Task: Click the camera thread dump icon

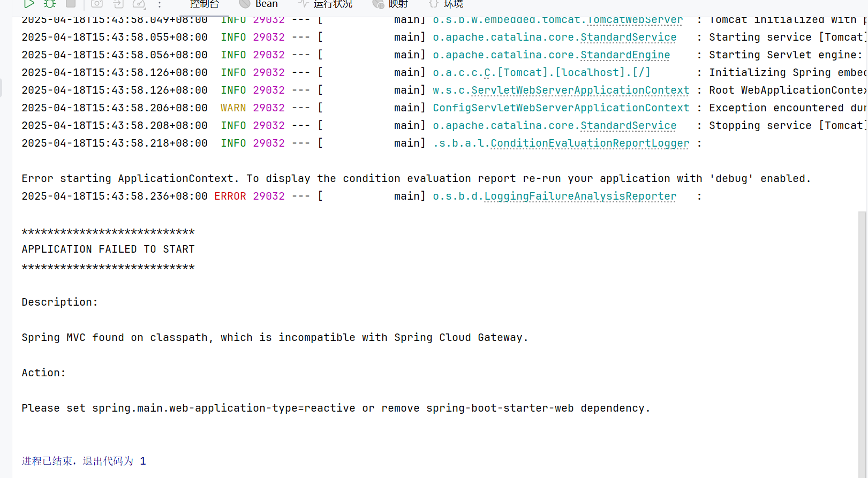Action: (97, 4)
